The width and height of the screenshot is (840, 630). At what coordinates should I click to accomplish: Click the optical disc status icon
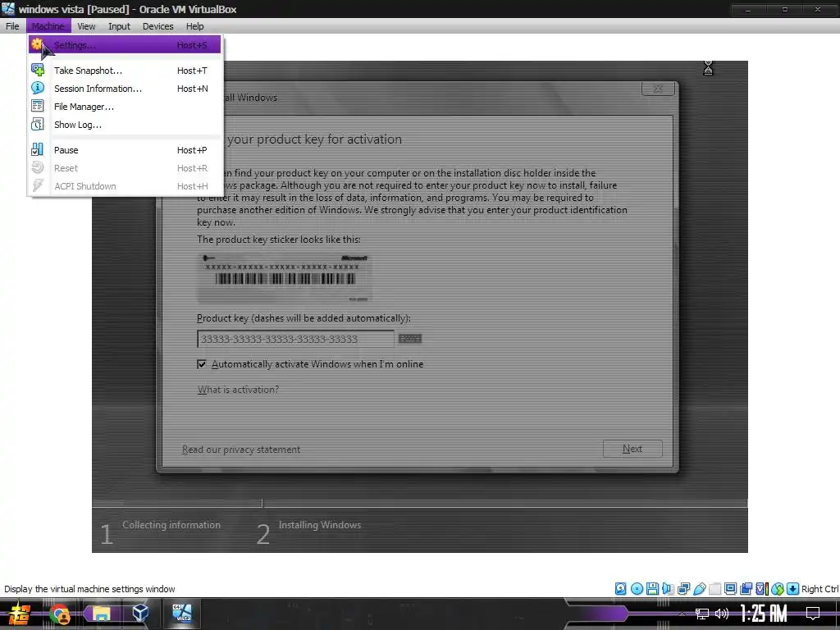(637, 589)
